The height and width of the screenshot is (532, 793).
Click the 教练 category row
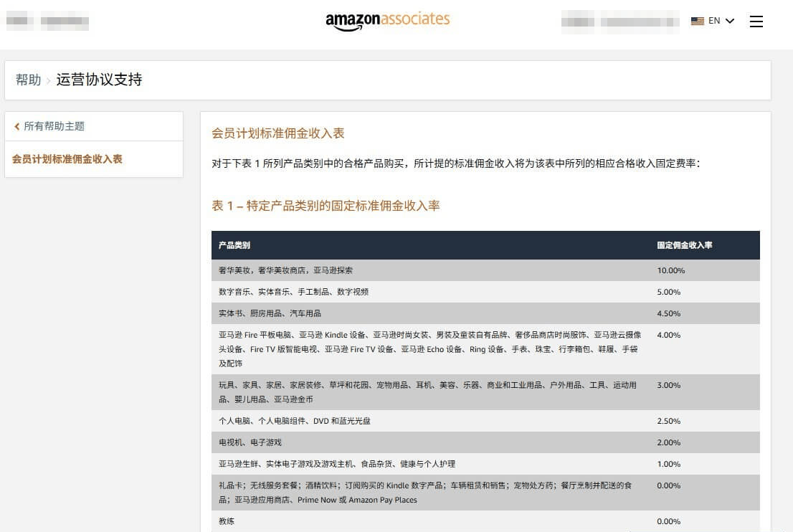tap(485, 521)
